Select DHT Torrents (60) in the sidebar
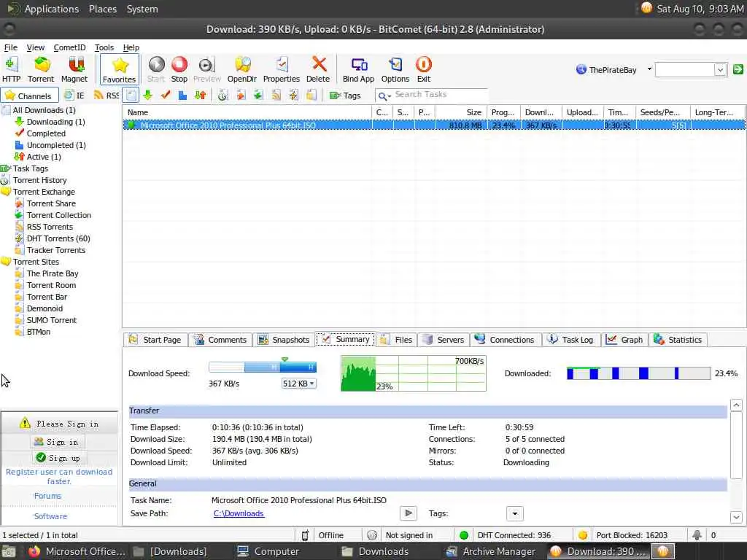The image size is (747, 560). pyautogui.click(x=58, y=238)
